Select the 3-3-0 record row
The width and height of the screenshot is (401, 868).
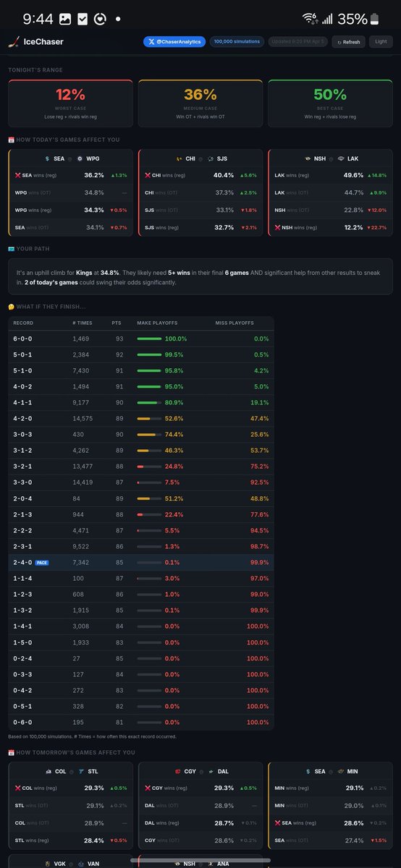pos(141,482)
